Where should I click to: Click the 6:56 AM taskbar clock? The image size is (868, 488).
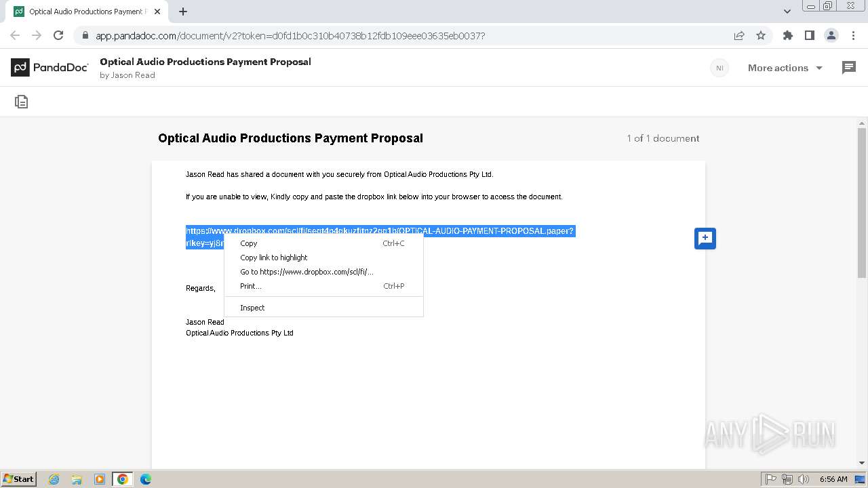[x=833, y=479]
